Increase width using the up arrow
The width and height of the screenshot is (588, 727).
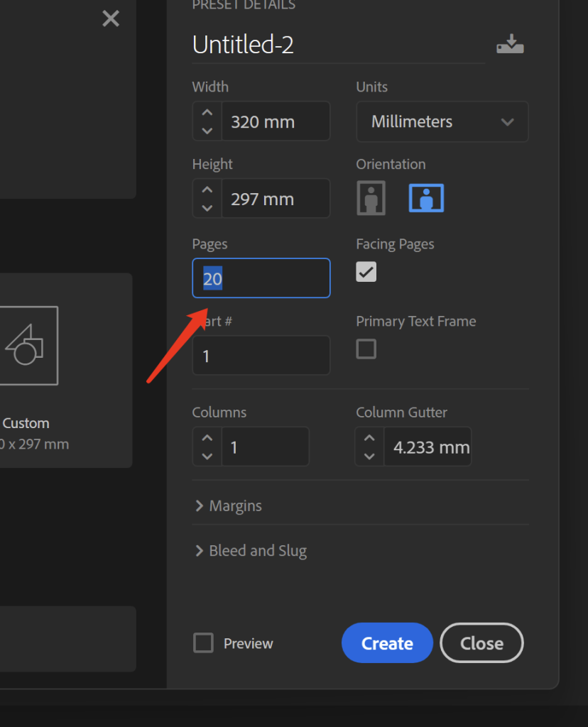tap(207, 113)
